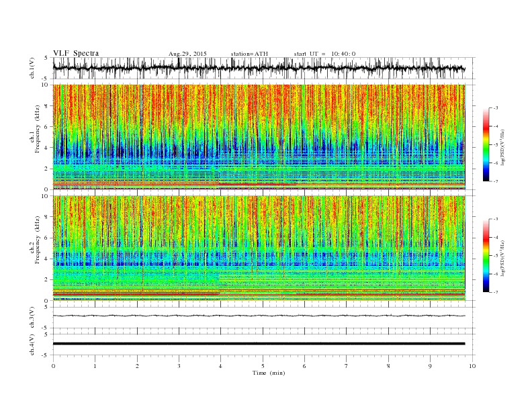This screenshot has height=411, width=532.
Task: Click the "5" minute tick label
Action: (x=263, y=366)
